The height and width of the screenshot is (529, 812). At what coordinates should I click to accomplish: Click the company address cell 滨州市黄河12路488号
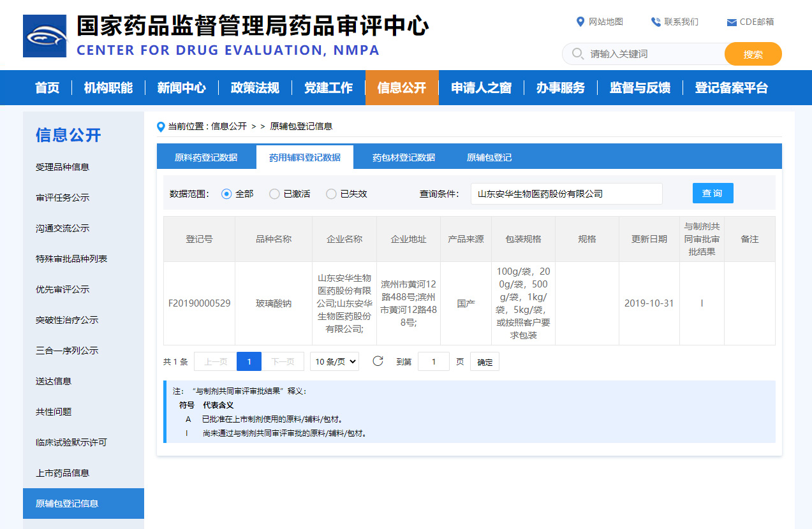coord(408,303)
